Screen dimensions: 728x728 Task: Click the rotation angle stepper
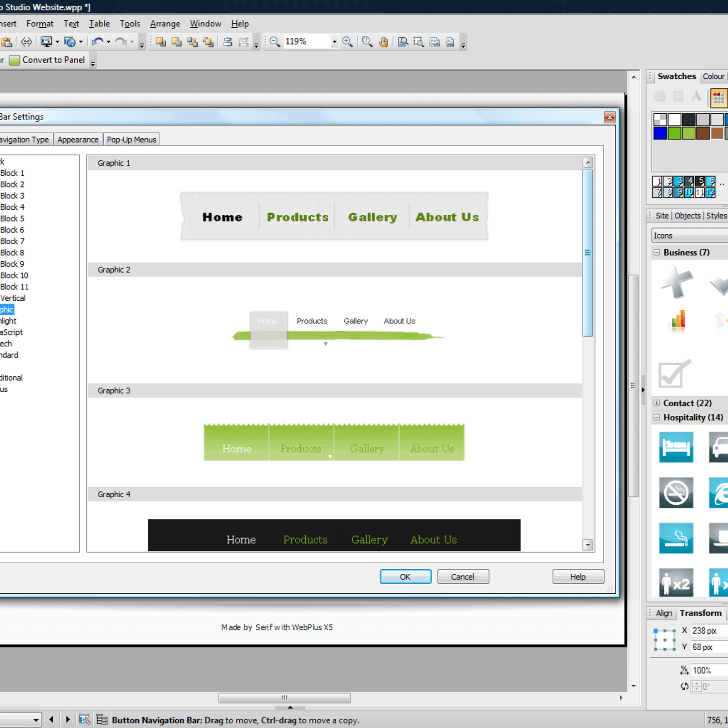tap(696, 686)
